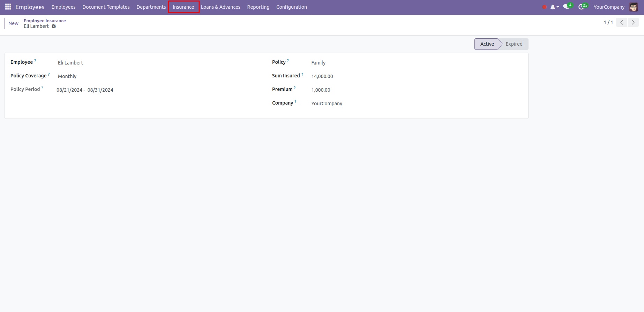Go to the previous record arrow

(622, 22)
